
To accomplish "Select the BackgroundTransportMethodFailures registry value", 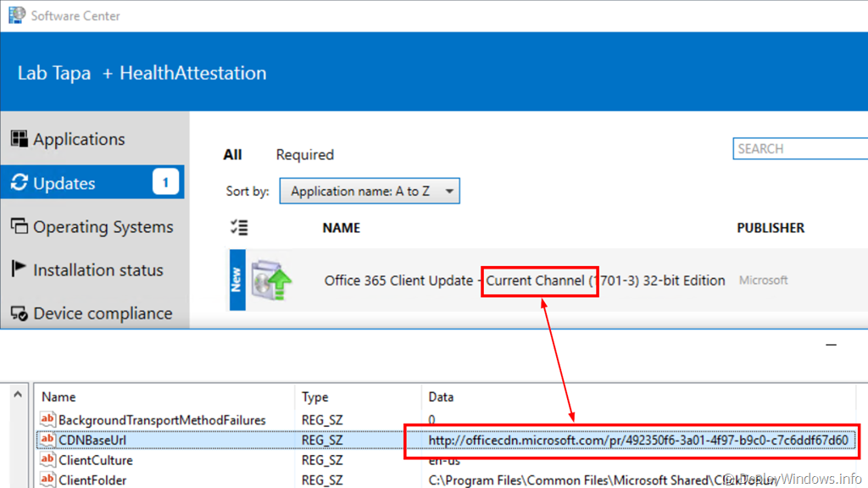I will (x=161, y=420).
